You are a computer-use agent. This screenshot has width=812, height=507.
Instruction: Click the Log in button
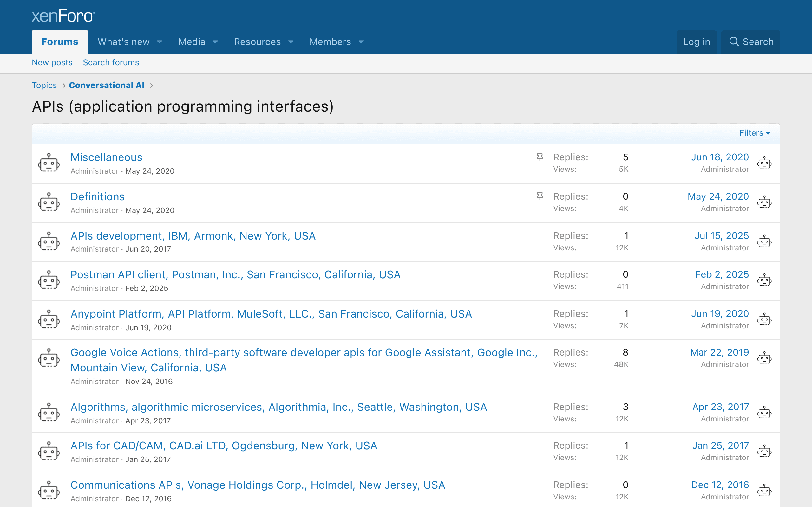[x=697, y=42]
